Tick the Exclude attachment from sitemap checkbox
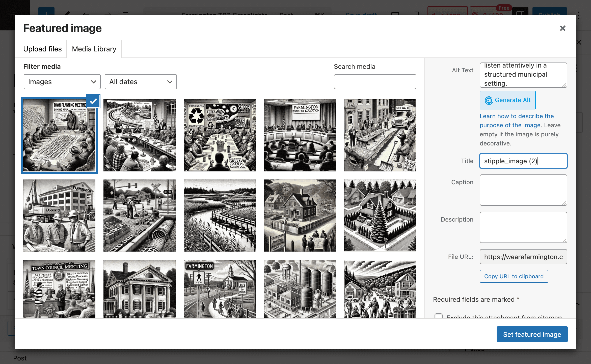 click(x=439, y=316)
